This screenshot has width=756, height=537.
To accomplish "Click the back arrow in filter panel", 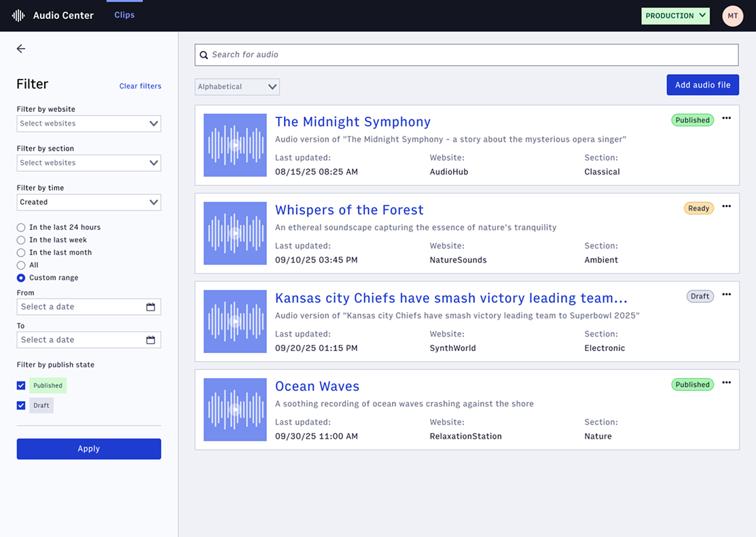I will pyautogui.click(x=21, y=49).
